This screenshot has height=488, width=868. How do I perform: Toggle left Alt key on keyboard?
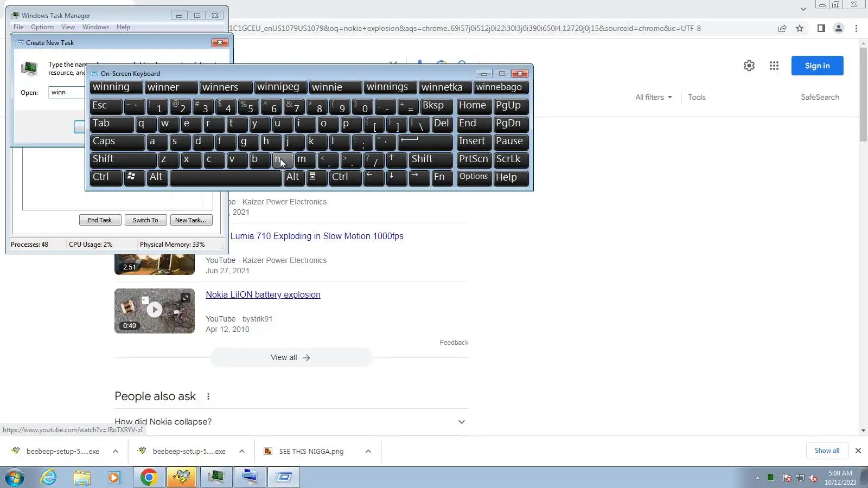(x=157, y=177)
